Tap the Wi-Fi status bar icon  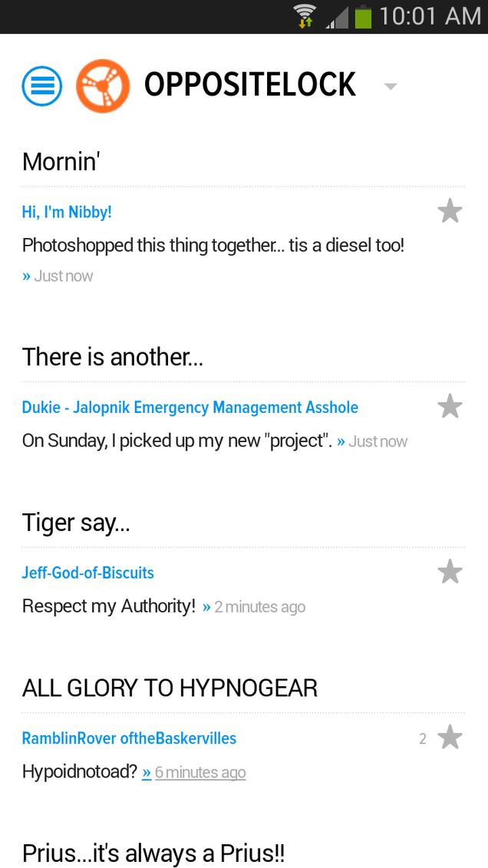tap(305, 17)
